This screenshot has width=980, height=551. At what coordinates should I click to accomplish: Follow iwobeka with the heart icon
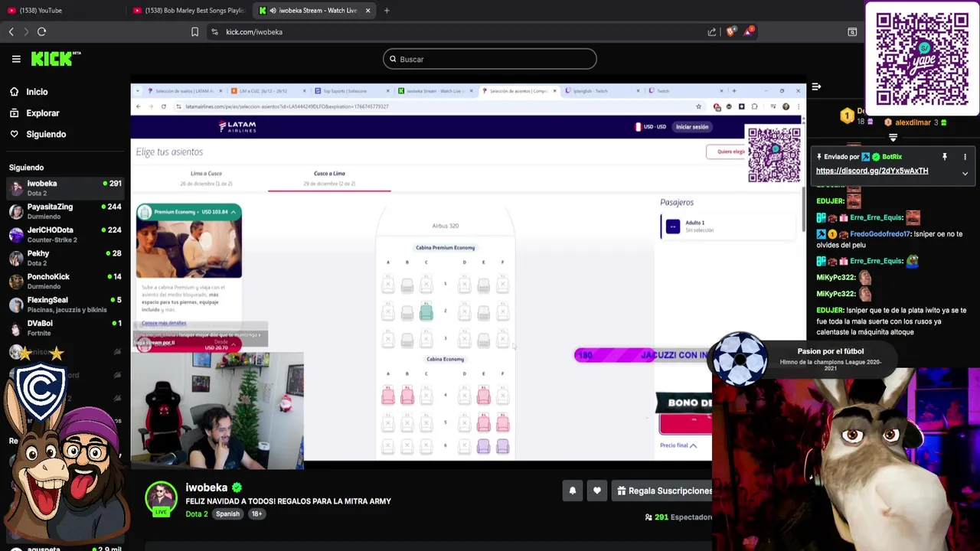tap(597, 491)
